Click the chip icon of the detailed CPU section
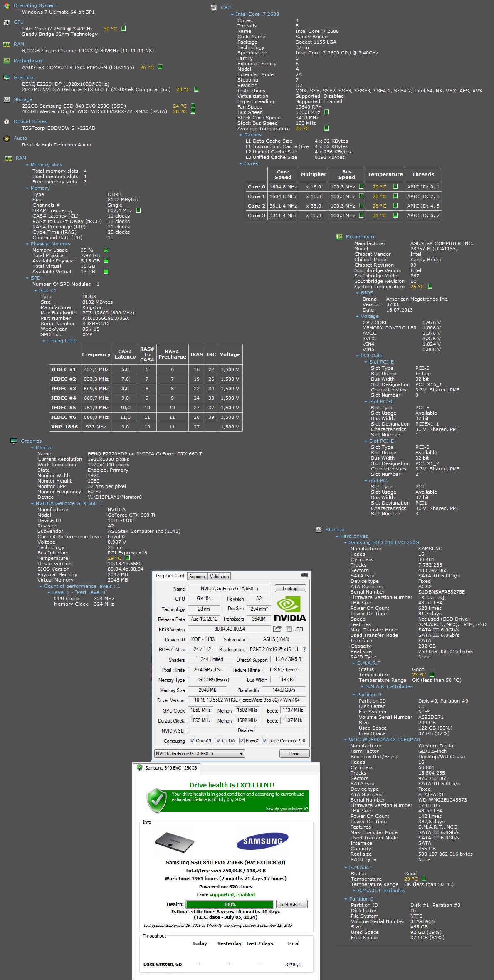494x980 pixels. (x=214, y=8)
